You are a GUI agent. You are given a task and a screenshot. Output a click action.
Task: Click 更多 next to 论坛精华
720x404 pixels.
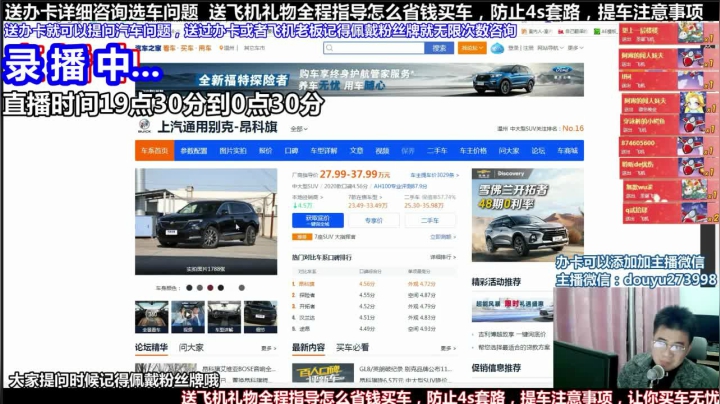pyautogui.click(x=268, y=348)
